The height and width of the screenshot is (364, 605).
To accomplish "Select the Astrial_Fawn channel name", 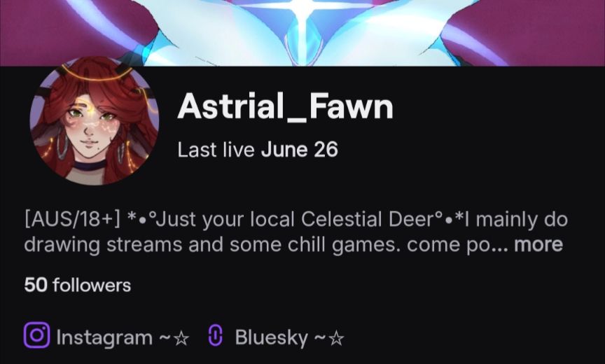I will pos(285,107).
